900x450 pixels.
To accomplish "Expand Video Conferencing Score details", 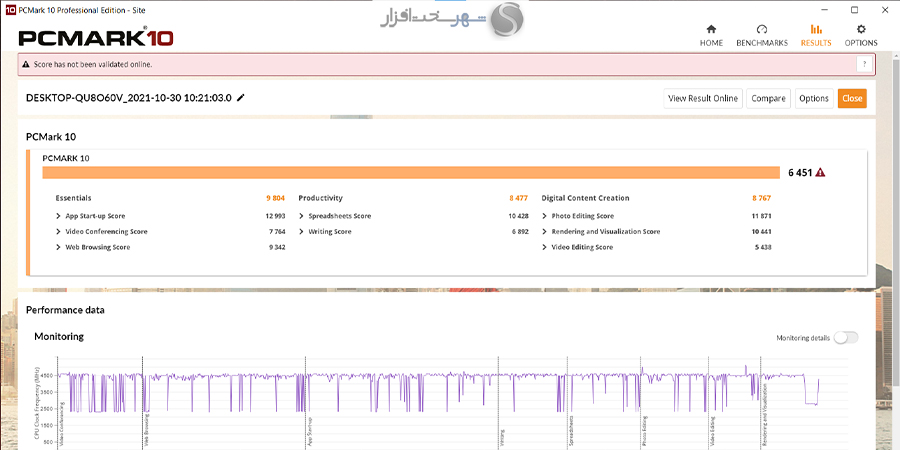I will pos(59,231).
